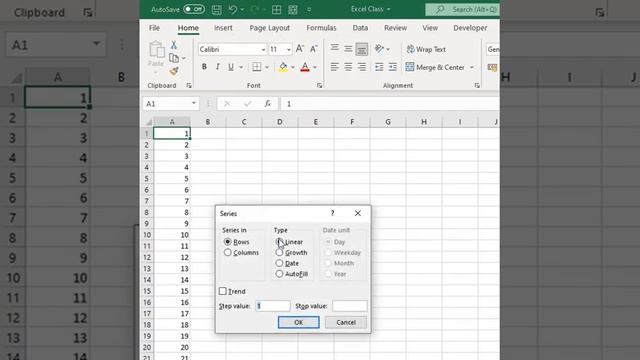Screen dimensions: 640x360
Task: Click the Format Painter brush icon
Action: pyautogui.click(x=174, y=71)
